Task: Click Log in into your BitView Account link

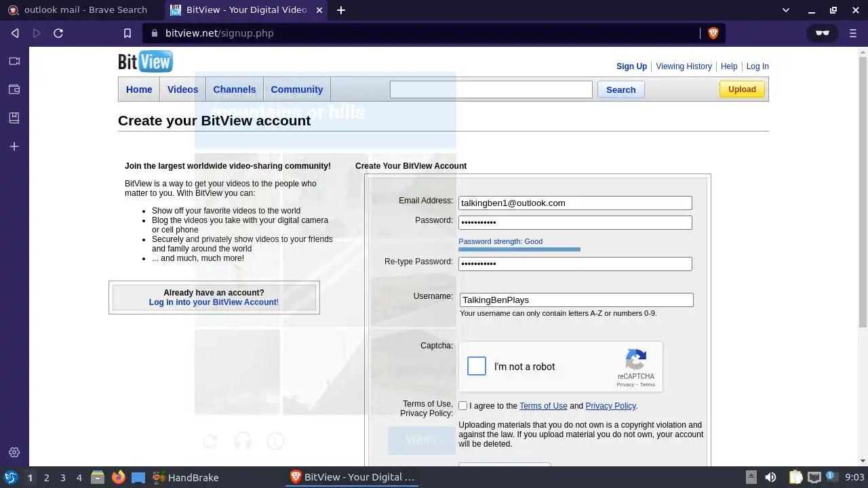Action: [x=214, y=302]
